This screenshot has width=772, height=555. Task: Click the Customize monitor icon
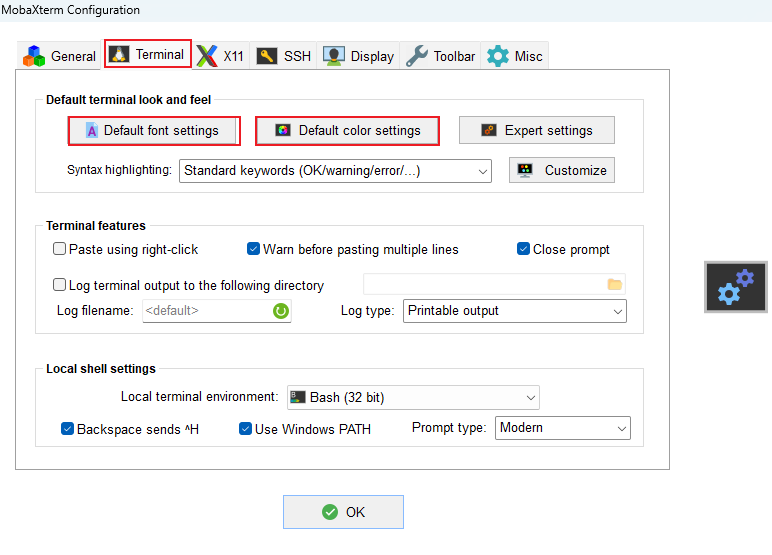525,170
